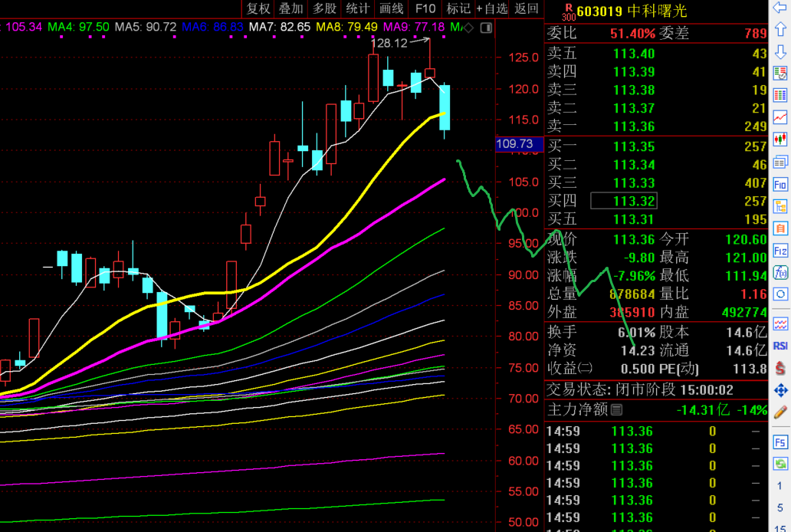Click 卖一 ask price 113.36
The image size is (791, 532).
tap(634, 126)
